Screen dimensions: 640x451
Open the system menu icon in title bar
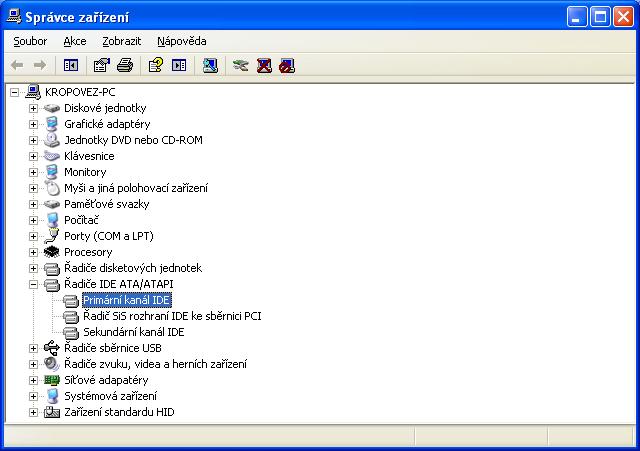(13, 17)
